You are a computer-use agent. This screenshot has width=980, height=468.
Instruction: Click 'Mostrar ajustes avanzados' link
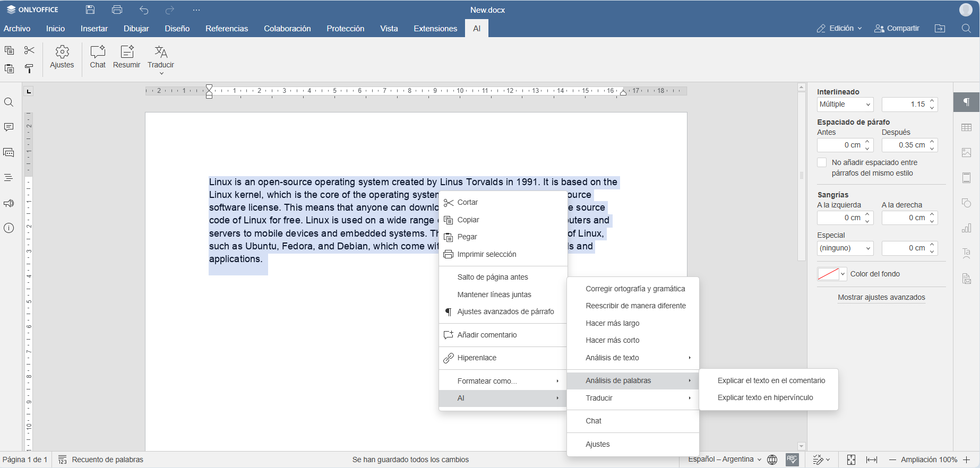pyautogui.click(x=881, y=297)
